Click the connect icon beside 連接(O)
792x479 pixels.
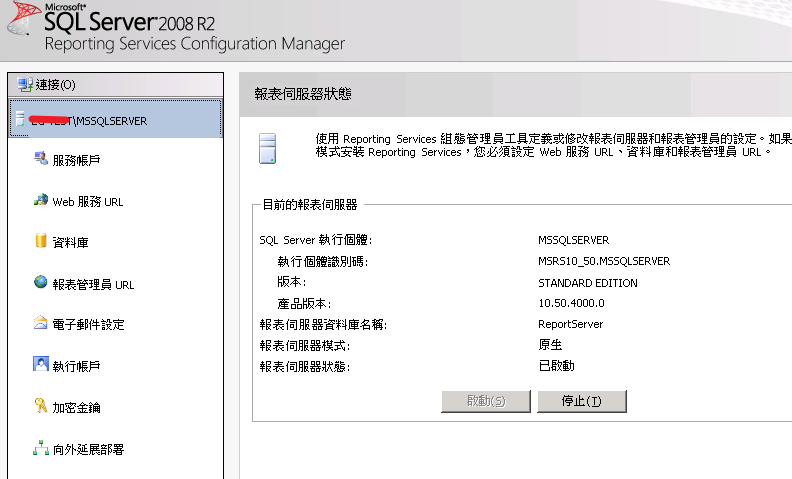pos(24,84)
